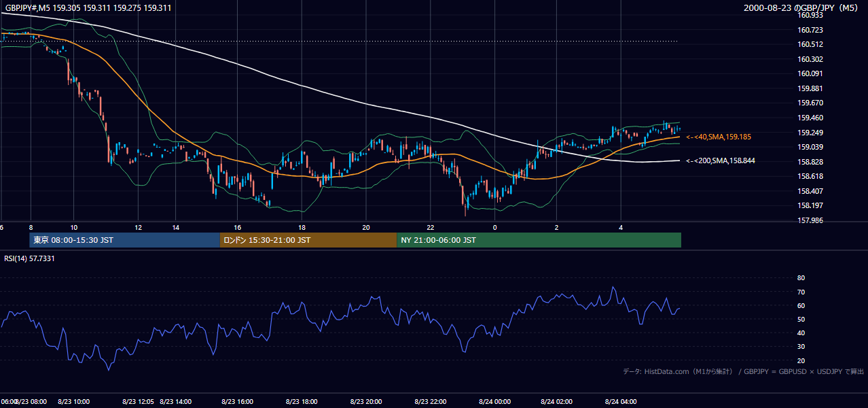The width and height of the screenshot is (868, 408).
Task: Click hour label 14 on chart time axis
Action: pos(176,227)
